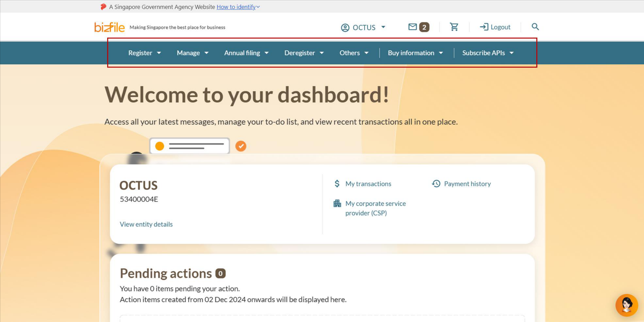The image size is (644, 322).
Task: Open the Deregister menu
Action: pos(304,53)
